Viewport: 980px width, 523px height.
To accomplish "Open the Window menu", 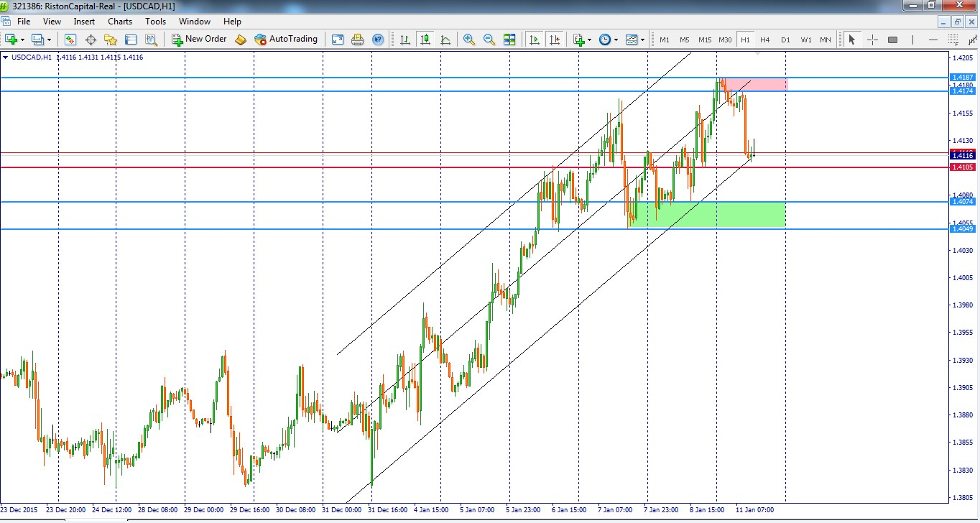I will click(195, 22).
